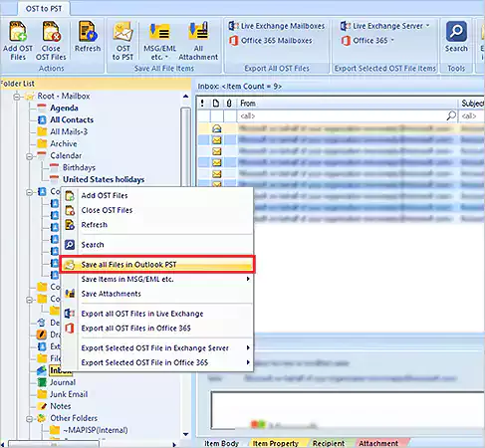Click folder list scroll up arrow
The height and width of the screenshot is (448, 485).
tap(186, 97)
